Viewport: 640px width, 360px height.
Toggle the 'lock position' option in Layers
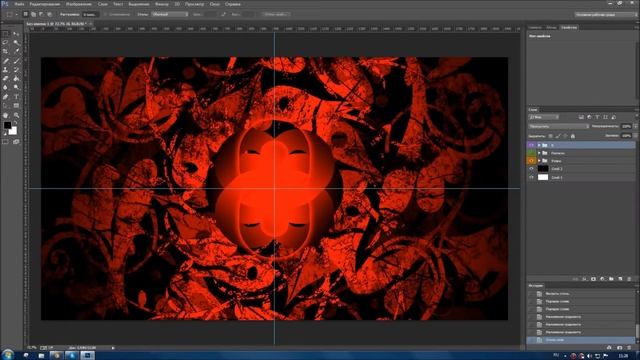pos(565,136)
